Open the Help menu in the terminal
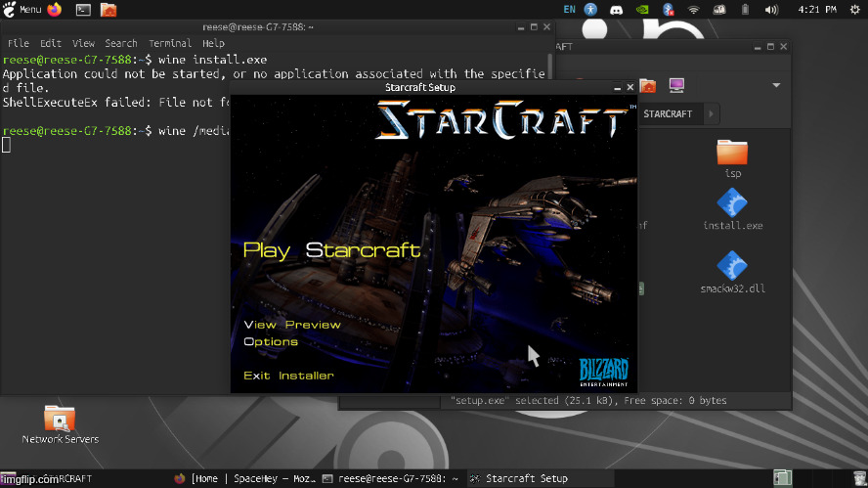This screenshot has height=488, width=868. tap(213, 43)
